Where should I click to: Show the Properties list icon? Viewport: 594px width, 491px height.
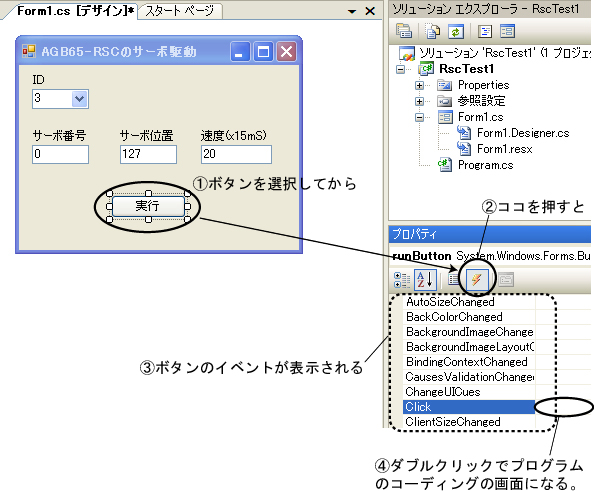point(453,280)
